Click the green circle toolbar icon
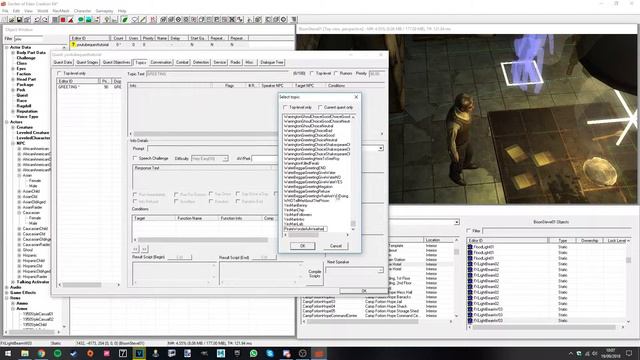 (x=81, y=20)
